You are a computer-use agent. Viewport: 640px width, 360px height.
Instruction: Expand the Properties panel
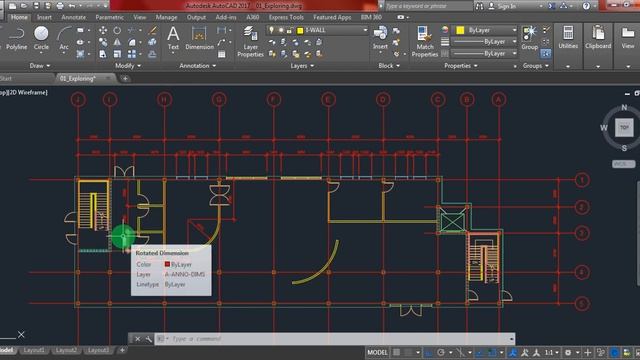pyautogui.click(x=461, y=66)
